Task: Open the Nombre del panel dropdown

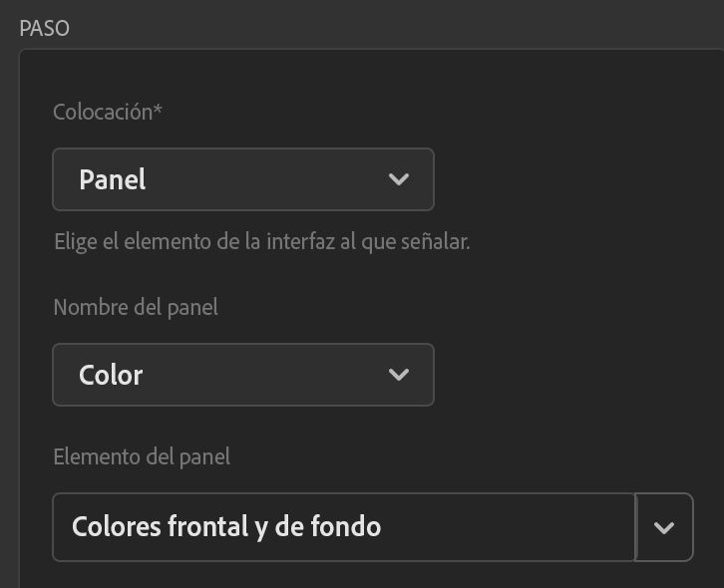Action: click(x=242, y=375)
